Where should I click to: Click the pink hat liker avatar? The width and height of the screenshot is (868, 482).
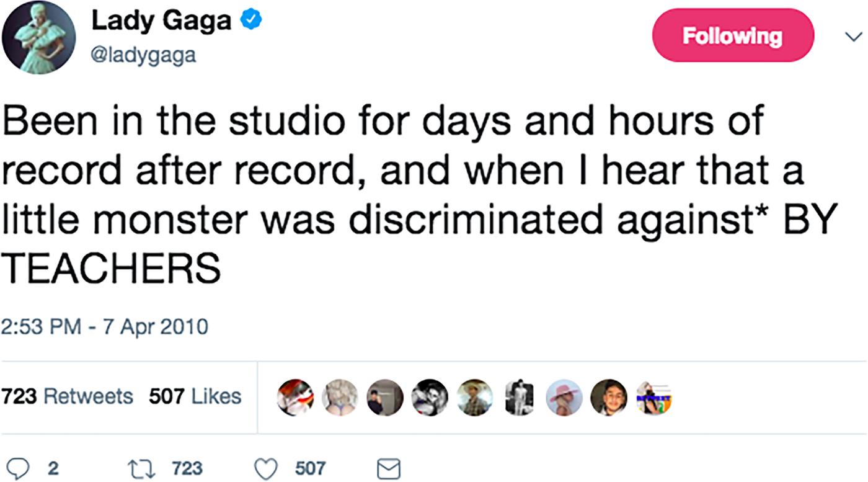click(x=564, y=397)
